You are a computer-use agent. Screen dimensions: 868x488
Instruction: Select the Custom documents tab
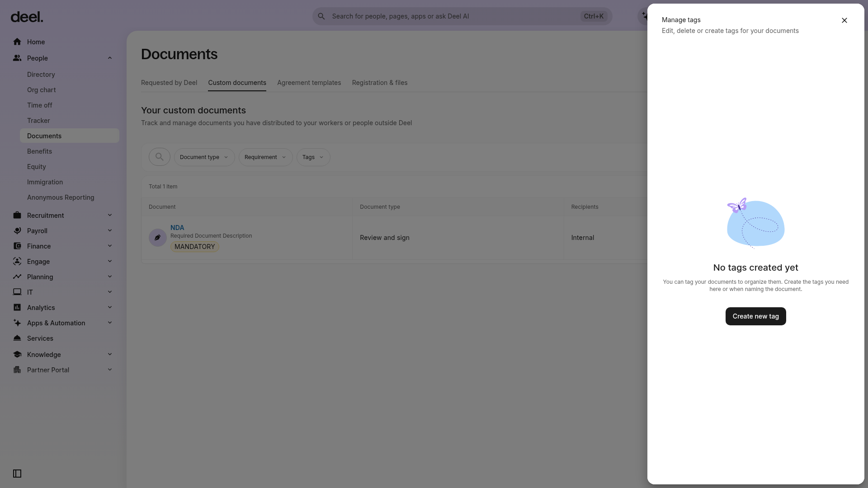click(x=237, y=83)
